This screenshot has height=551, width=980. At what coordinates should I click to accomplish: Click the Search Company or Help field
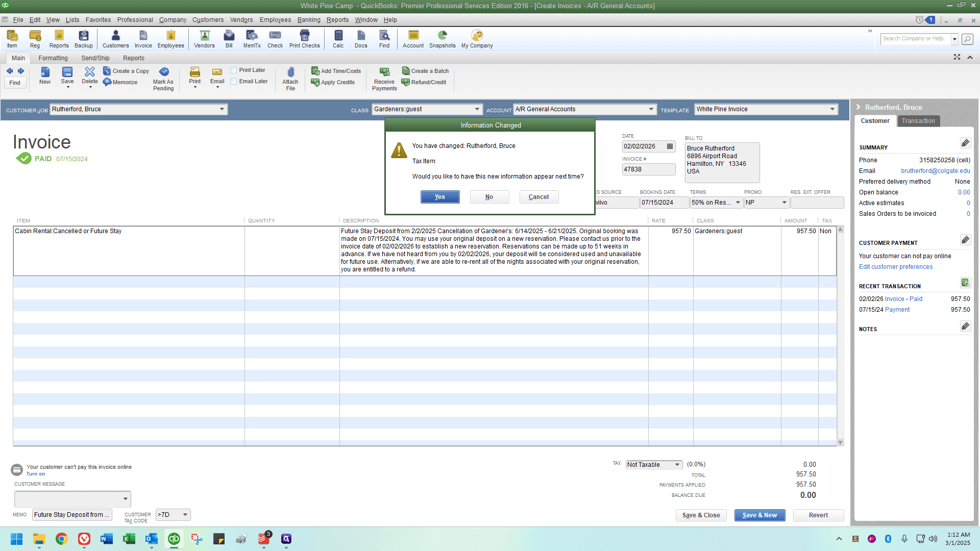(916, 39)
